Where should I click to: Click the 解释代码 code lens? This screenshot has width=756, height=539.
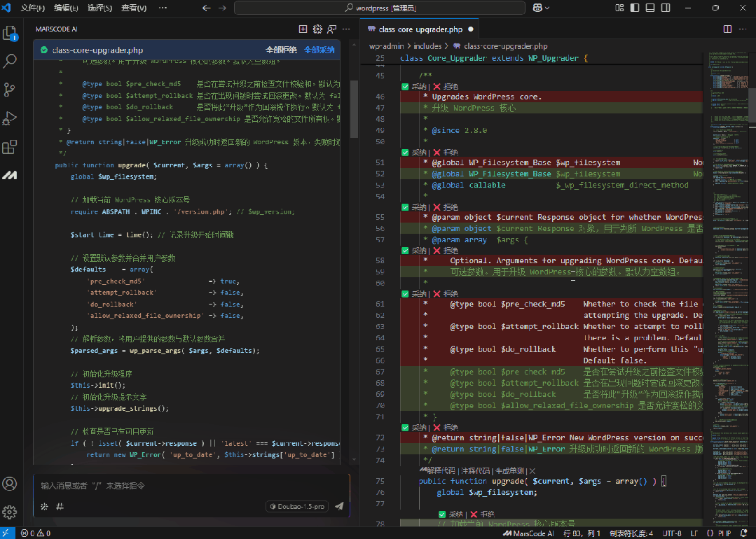pyautogui.click(x=437, y=470)
